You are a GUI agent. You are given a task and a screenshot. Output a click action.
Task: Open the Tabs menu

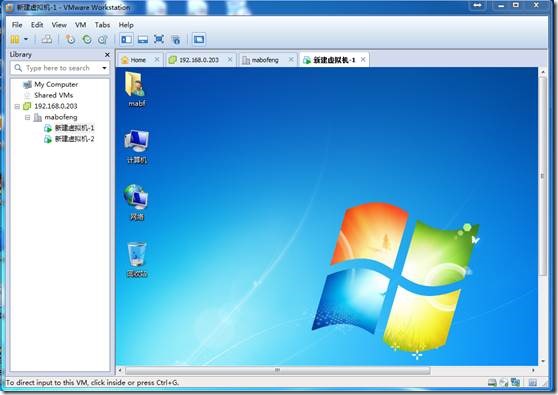pos(102,25)
